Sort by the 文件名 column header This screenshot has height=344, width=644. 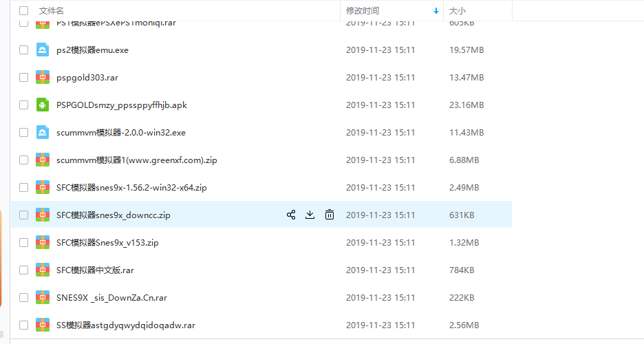point(52,11)
